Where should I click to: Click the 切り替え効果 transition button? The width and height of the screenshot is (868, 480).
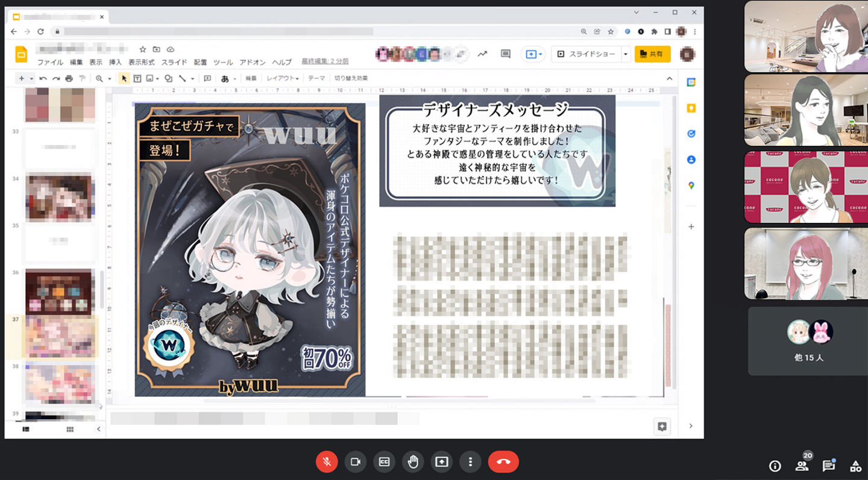pos(351,78)
